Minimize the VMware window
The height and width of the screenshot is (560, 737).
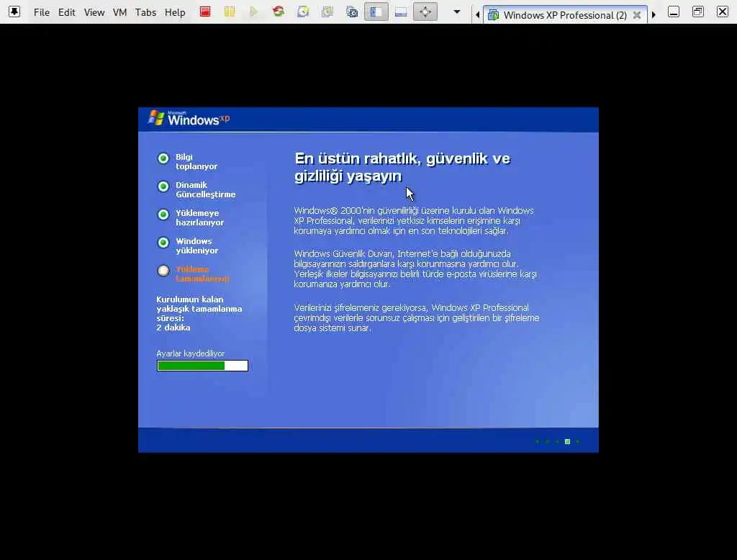click(x=674, y=12)
